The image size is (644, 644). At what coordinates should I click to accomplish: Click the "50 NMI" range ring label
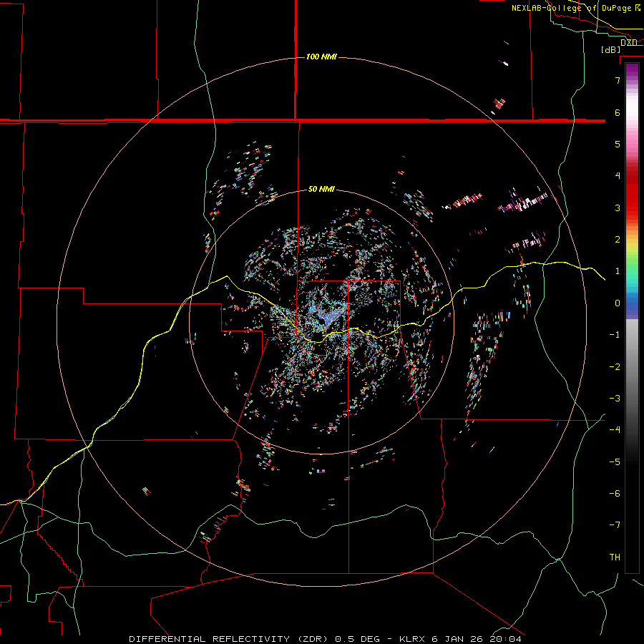click(x=321, y=190)
